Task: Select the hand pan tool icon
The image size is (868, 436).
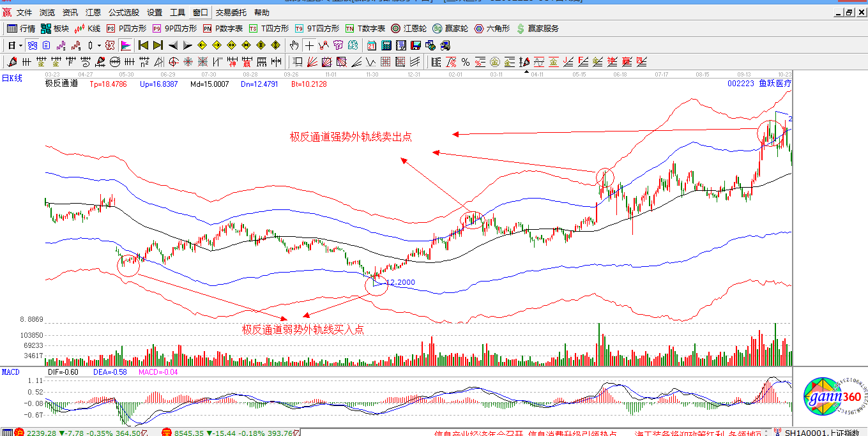Action: pyautogui.click(x=294, y=45)
